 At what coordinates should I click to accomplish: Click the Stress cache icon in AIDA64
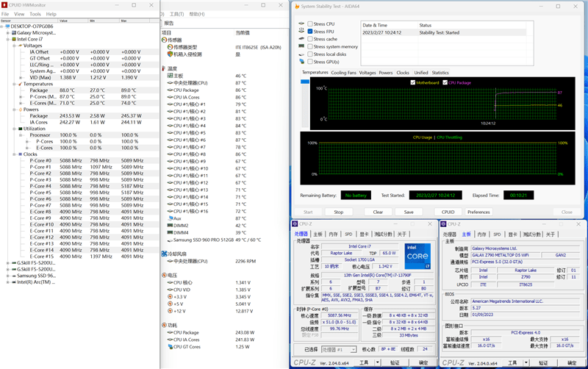coord(301,39)
